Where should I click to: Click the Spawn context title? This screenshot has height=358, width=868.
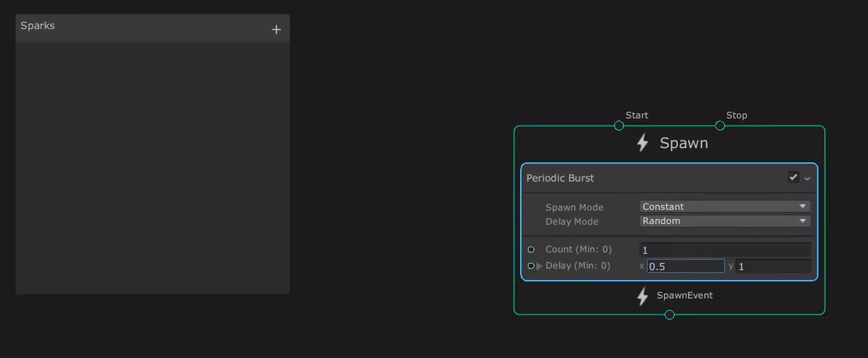[683, 143]
